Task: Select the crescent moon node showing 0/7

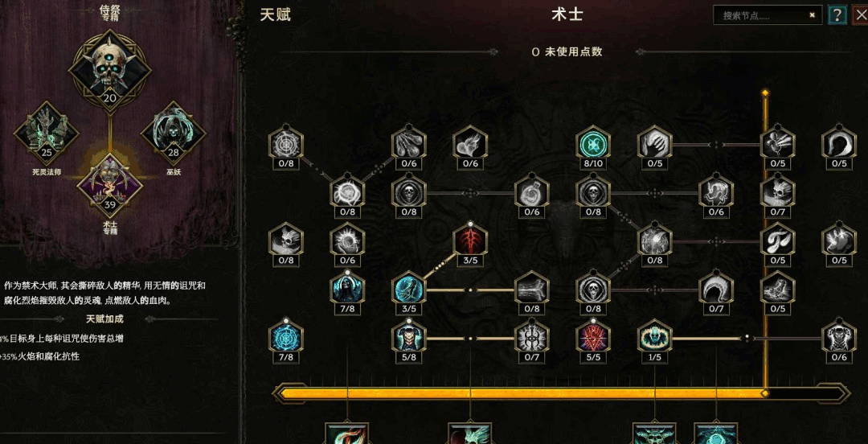Action: pos(716,289)
